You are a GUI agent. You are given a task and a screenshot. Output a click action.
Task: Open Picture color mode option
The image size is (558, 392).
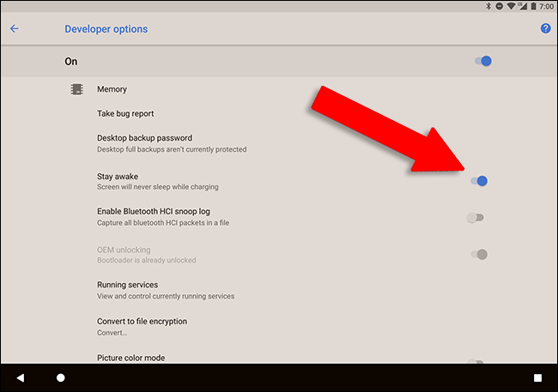pos(130,358)
